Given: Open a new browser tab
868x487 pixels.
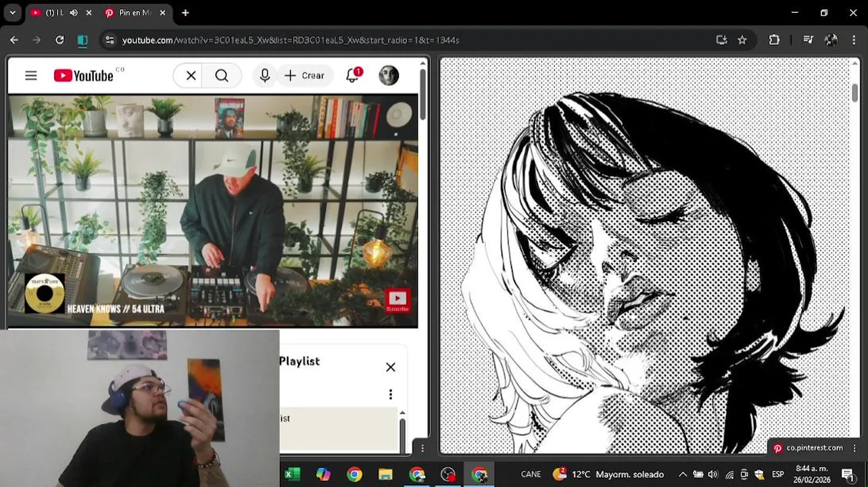Looking at the screenshot, I should 185,13.
